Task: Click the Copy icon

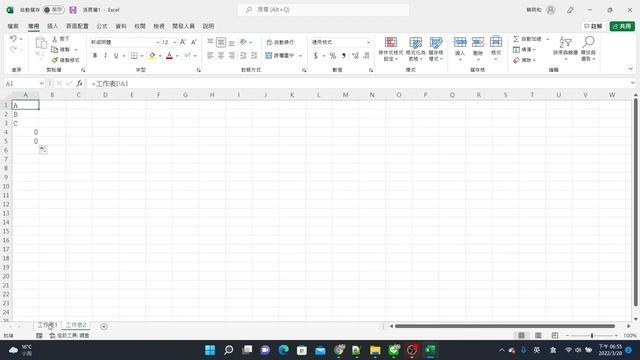Action: 55,49
